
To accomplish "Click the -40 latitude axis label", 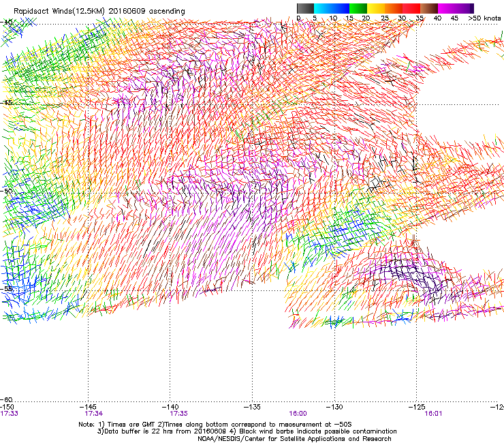I will [x=7, y=22].
